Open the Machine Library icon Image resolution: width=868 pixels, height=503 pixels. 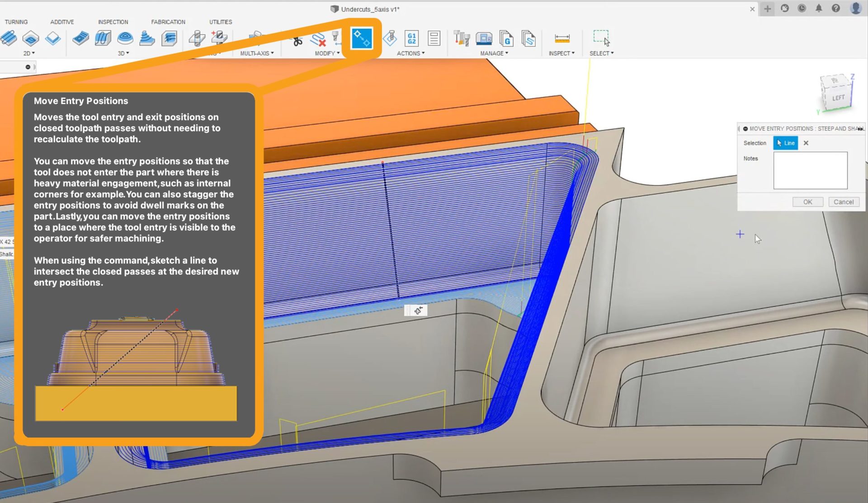(x=484, y=38)
